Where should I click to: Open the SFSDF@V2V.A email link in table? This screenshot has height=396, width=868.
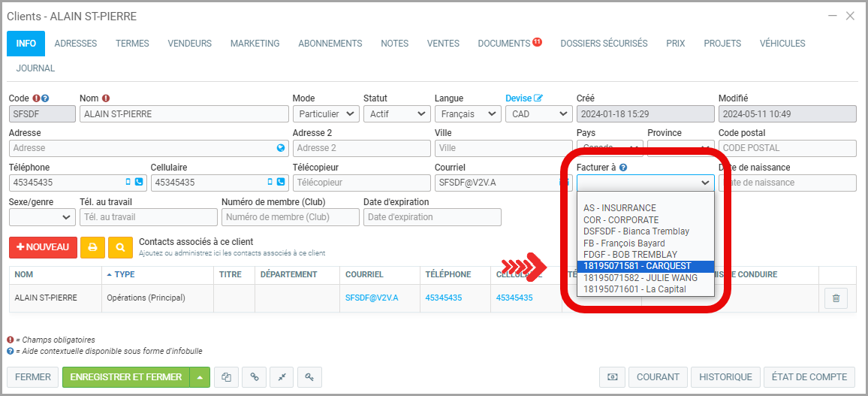[372, 298]
